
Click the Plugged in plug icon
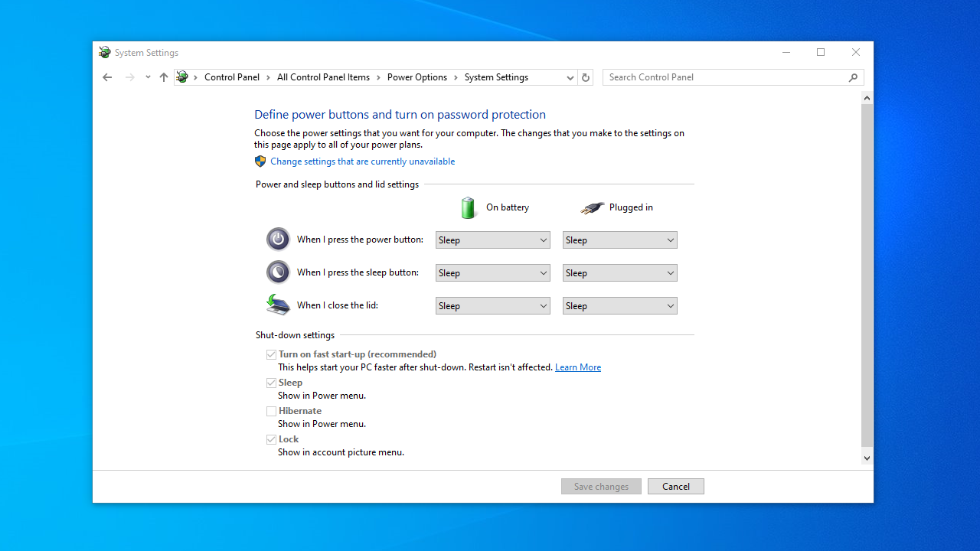coord(592,207)
